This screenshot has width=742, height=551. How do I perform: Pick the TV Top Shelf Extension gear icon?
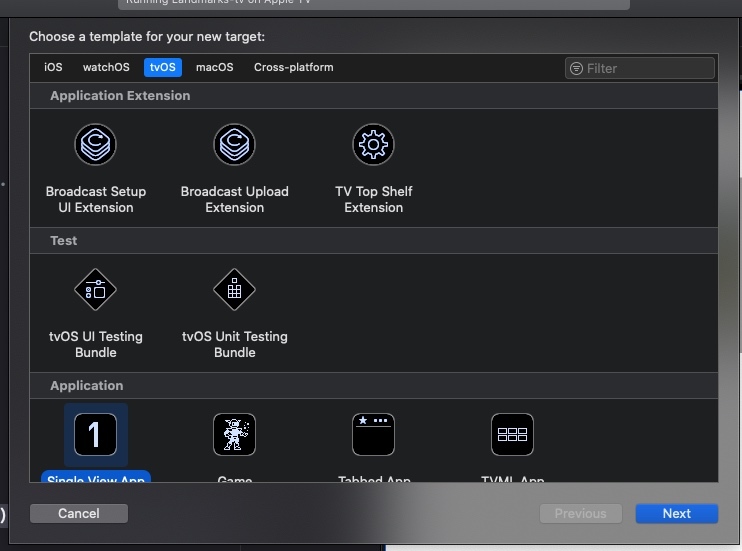click(x=373, y=144)
